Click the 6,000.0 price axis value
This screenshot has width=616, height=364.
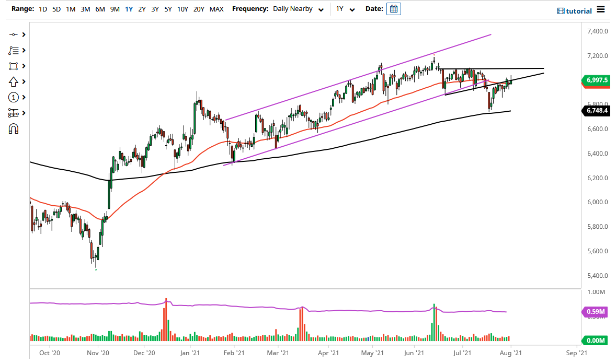[x=597, y=203]
